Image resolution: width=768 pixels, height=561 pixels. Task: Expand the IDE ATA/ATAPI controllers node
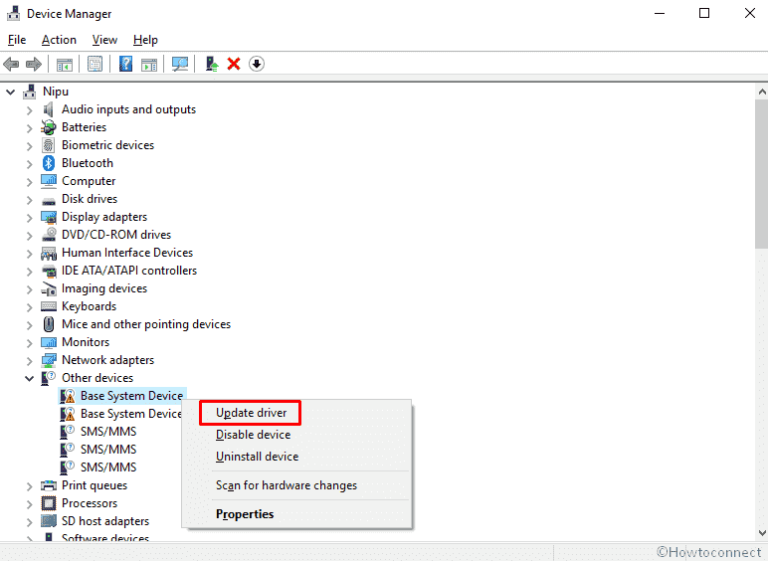point(29,271)
